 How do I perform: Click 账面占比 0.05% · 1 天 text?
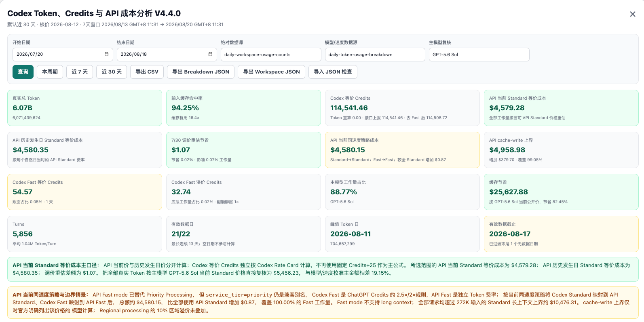(x=33, y=202)
